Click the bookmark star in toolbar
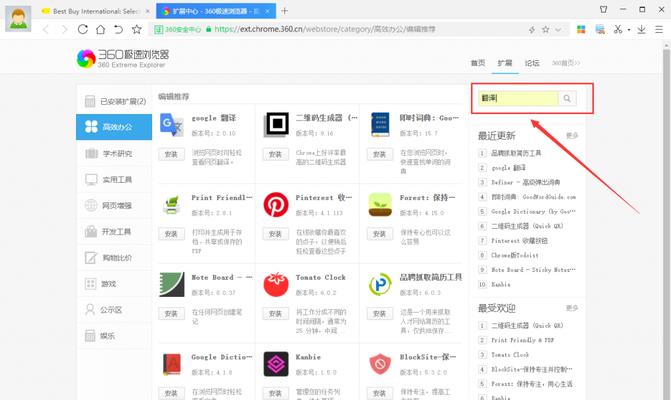671x400 pixels. pos(137,29)
